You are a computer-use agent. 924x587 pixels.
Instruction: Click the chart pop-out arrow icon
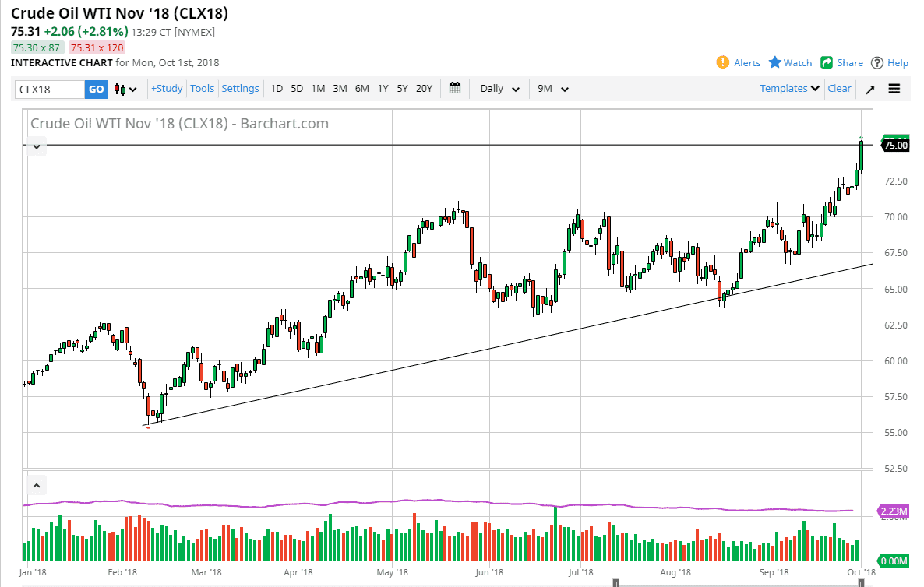tap(870, 89)
